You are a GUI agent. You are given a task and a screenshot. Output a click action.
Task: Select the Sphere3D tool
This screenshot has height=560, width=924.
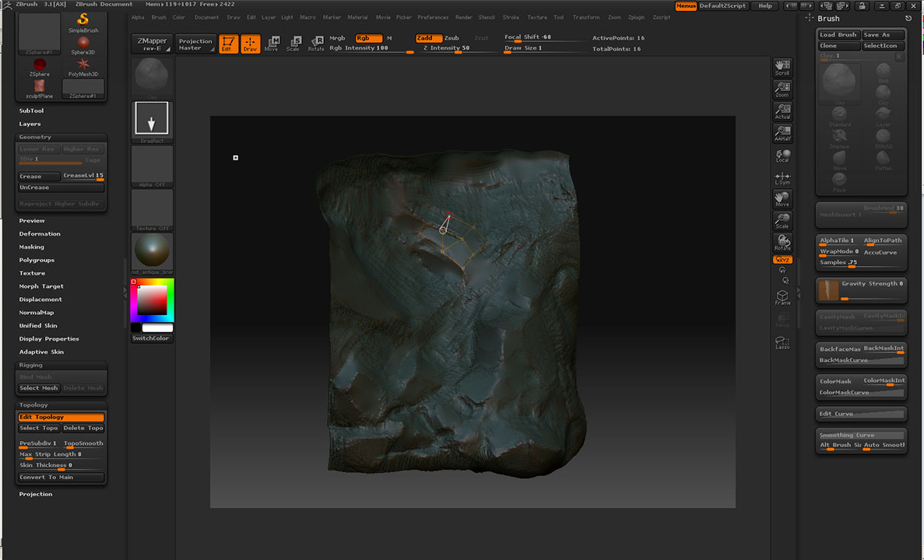point(83,43)
